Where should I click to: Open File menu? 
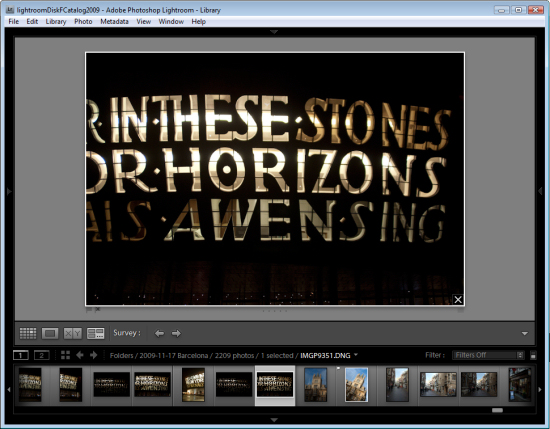14,21
